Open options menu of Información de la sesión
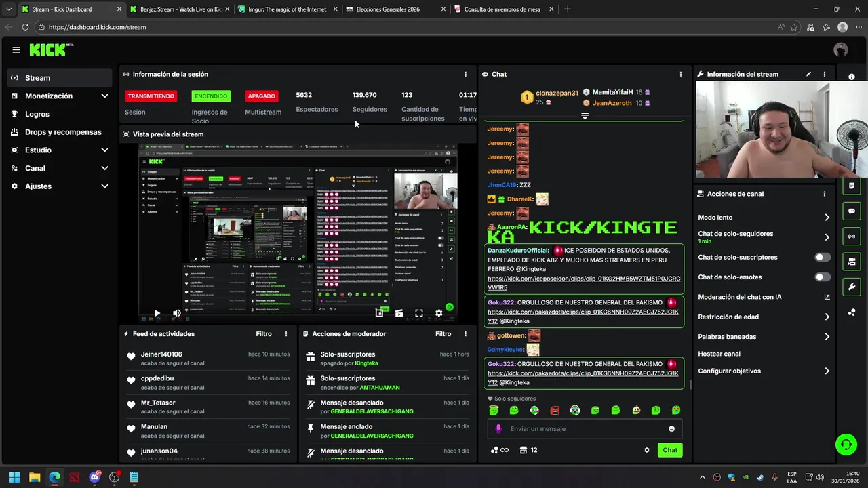The image size is (868, 488). (x=465, y=74)
